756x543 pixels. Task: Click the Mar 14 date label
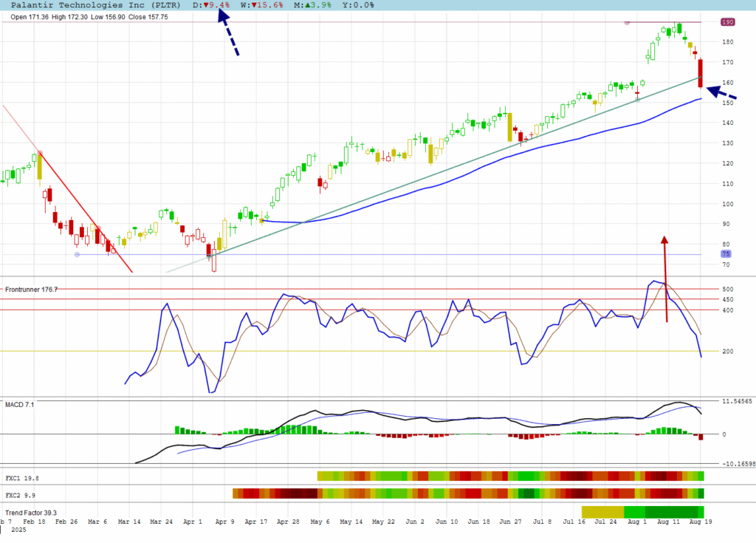pos(129,522)
